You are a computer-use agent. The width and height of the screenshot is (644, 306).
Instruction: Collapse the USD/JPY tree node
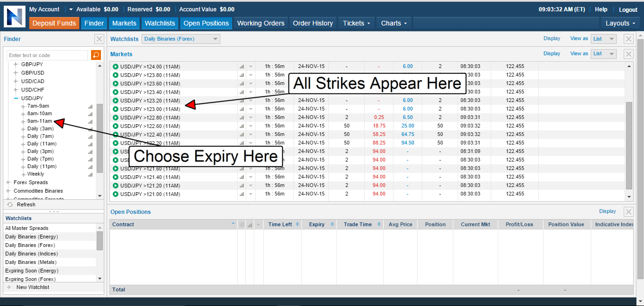(x=16, y=98)
